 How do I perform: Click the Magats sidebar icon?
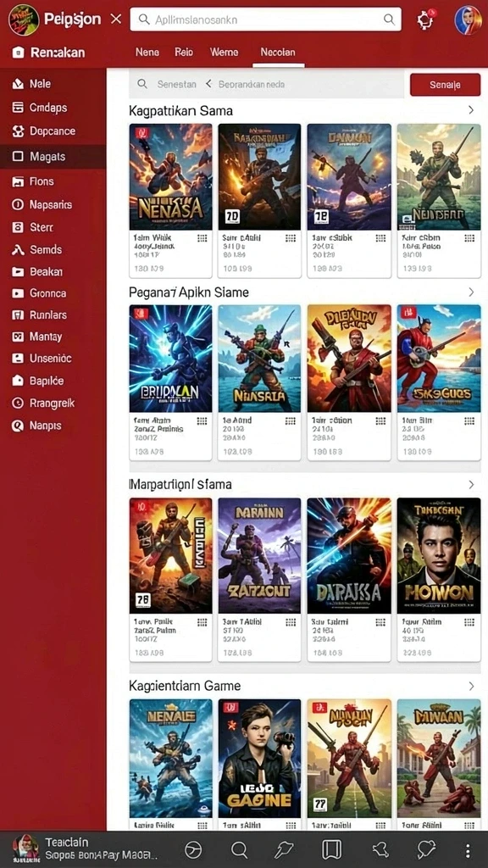click(x=18, y=157)
